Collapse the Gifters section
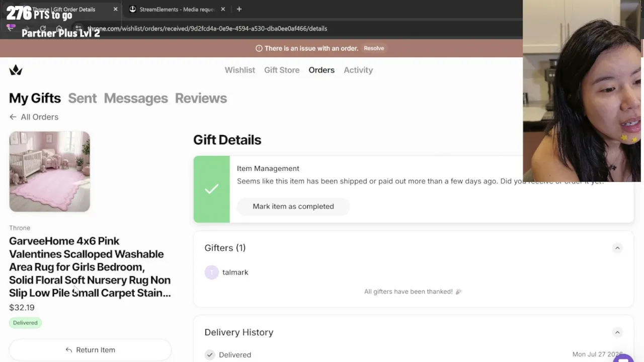The width and height of the screenshot is (644, 362). tap(617, 248)
